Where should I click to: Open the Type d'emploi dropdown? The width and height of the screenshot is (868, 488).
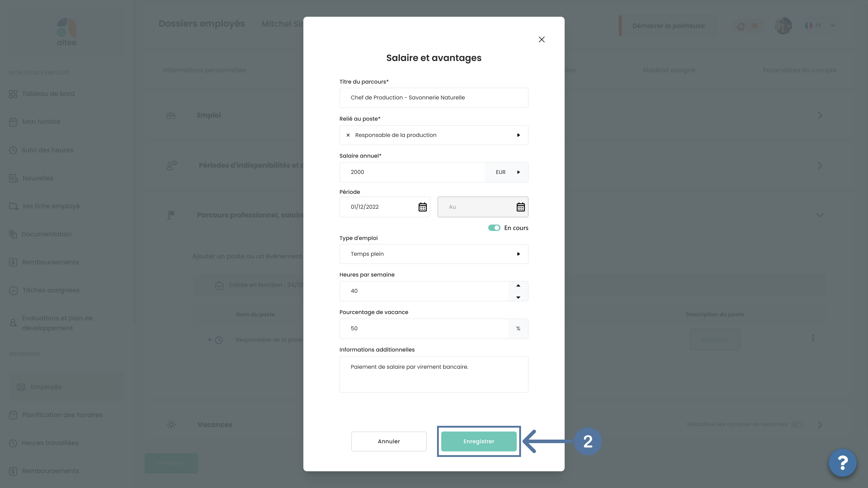coord(434,254)
